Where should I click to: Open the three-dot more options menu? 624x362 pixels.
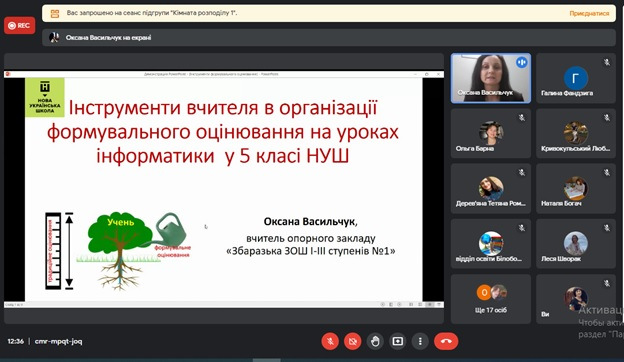[420, 341]
